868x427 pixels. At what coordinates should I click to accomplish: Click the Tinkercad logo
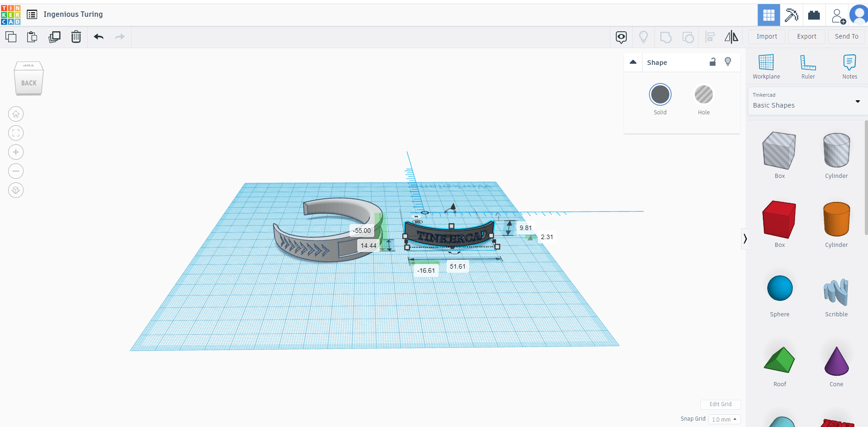pyautogui.click(x=11, y=15)
